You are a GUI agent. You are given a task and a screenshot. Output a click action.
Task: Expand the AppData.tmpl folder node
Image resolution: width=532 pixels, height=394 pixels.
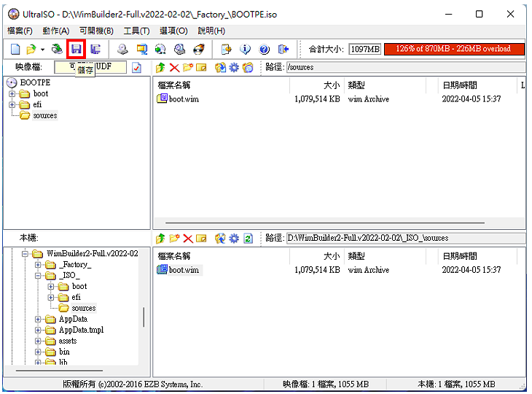38,330
